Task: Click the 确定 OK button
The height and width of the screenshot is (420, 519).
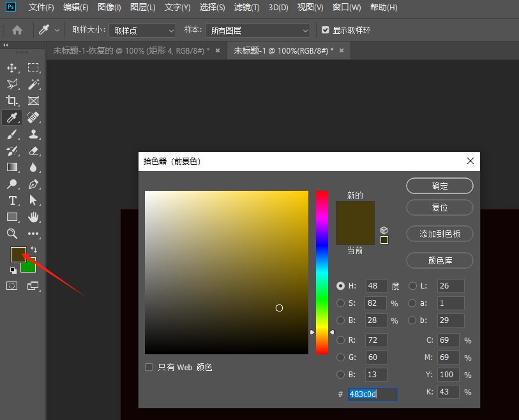Action: coord(440,186)
